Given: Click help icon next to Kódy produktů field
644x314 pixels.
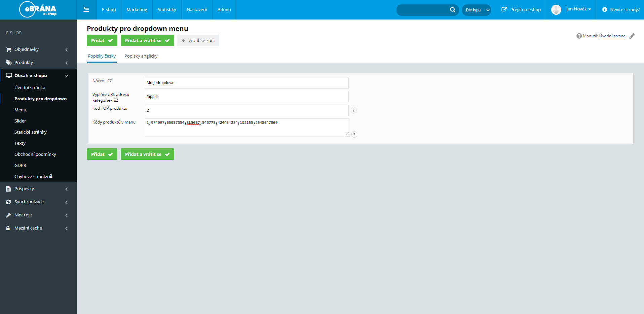Looking at the screenshot, I should tap(354, 135).
